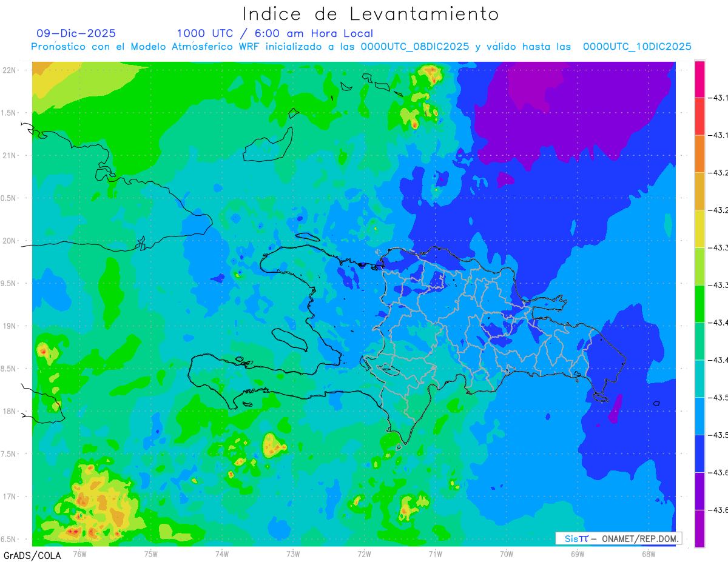Click the "18N" latitude label
728x562 pixels.
pyautogui.click(x=10, y=411)
